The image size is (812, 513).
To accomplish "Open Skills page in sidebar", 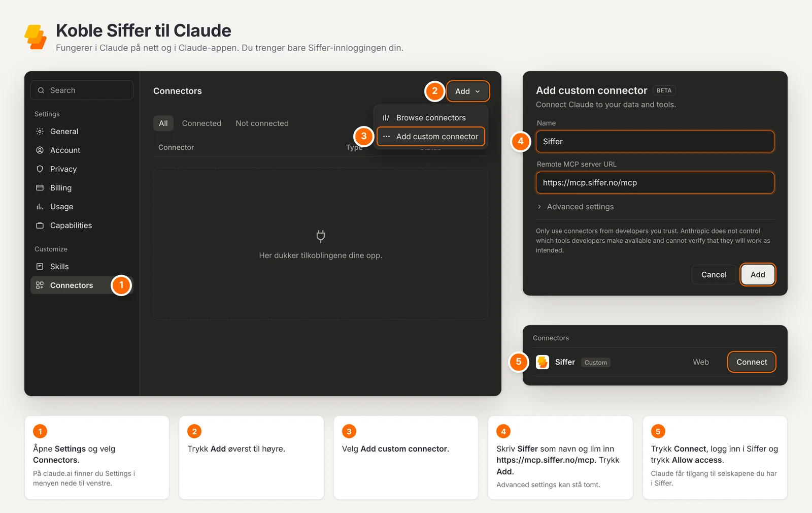I will click(81, 267).
